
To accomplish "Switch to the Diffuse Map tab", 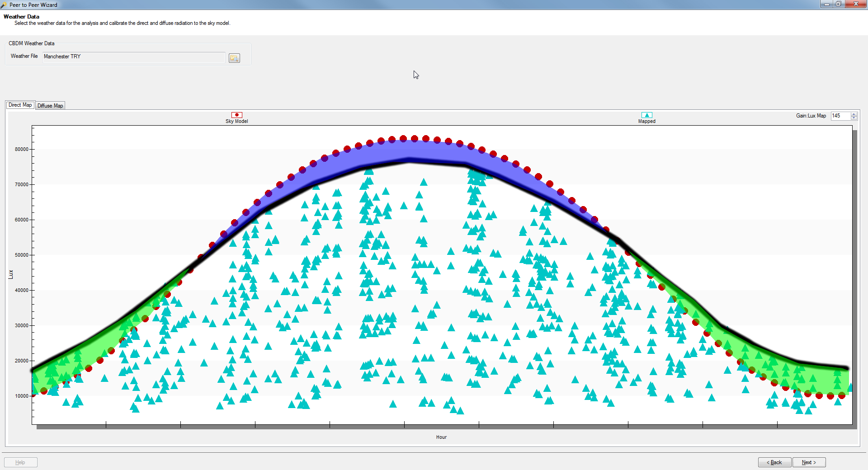I will (x=50, y=105).
